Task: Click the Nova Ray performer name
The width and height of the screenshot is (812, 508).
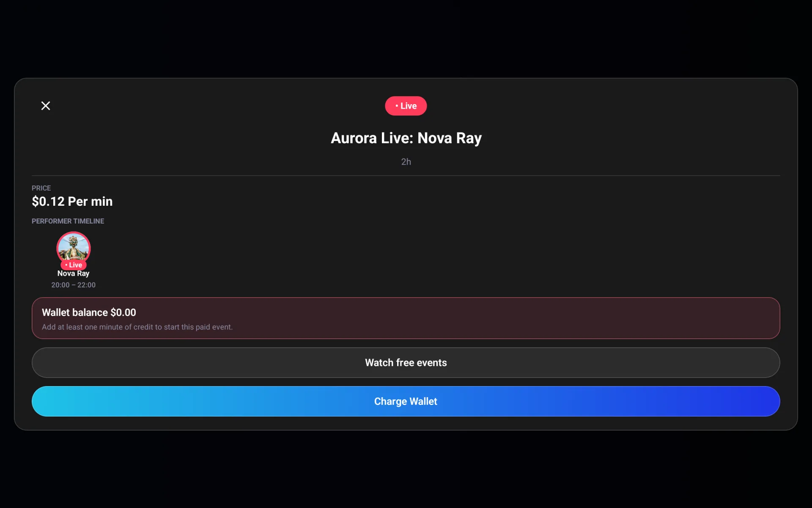Action: [x=74, y=273]
